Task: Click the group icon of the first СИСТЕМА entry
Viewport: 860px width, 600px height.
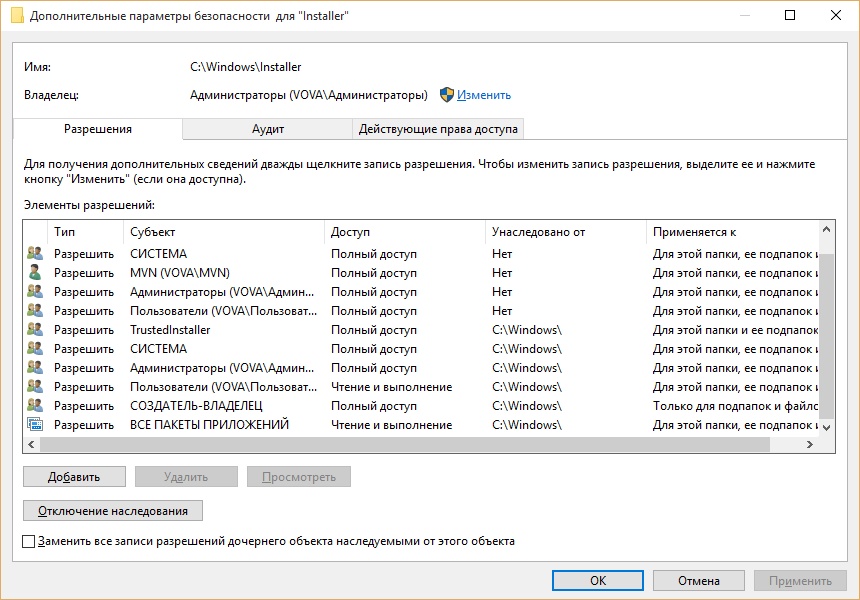Action: pyautogui.click(x=35, y=254)
